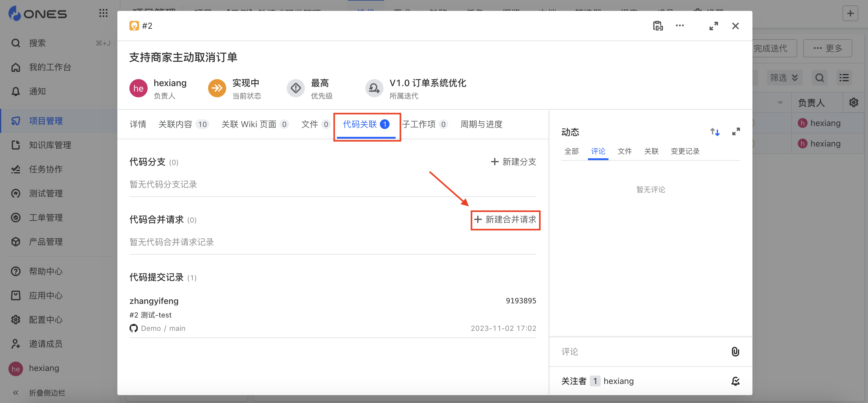Open the ONES app grid launcher
Image resolution: width=868 pixels, height=403 pixels.
103,13
